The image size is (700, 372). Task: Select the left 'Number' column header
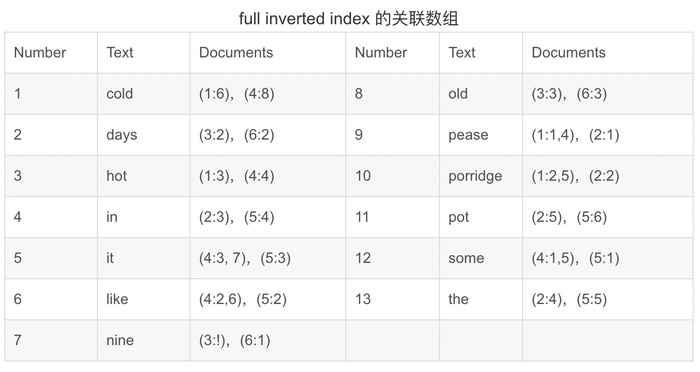(51, 53)
